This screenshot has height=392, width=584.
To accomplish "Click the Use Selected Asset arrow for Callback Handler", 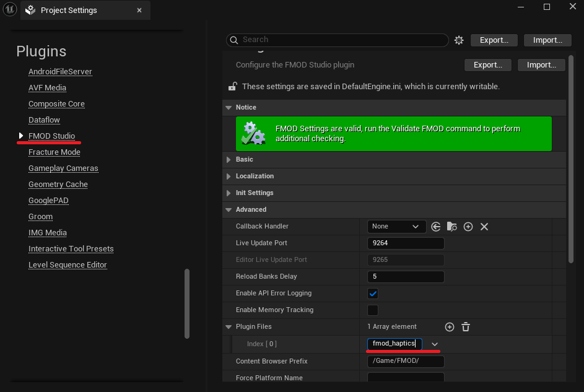I will click(x=436, y=227).
